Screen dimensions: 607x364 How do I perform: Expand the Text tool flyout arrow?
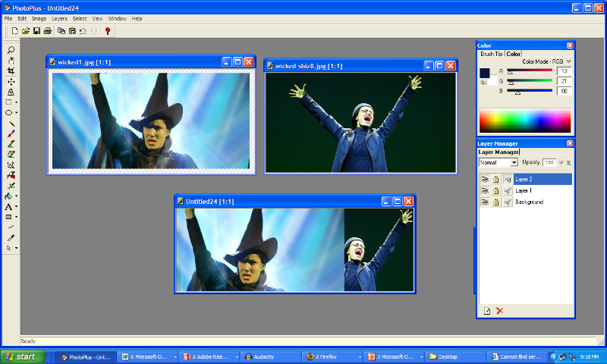pyautogui.click(x=16, y=206)
